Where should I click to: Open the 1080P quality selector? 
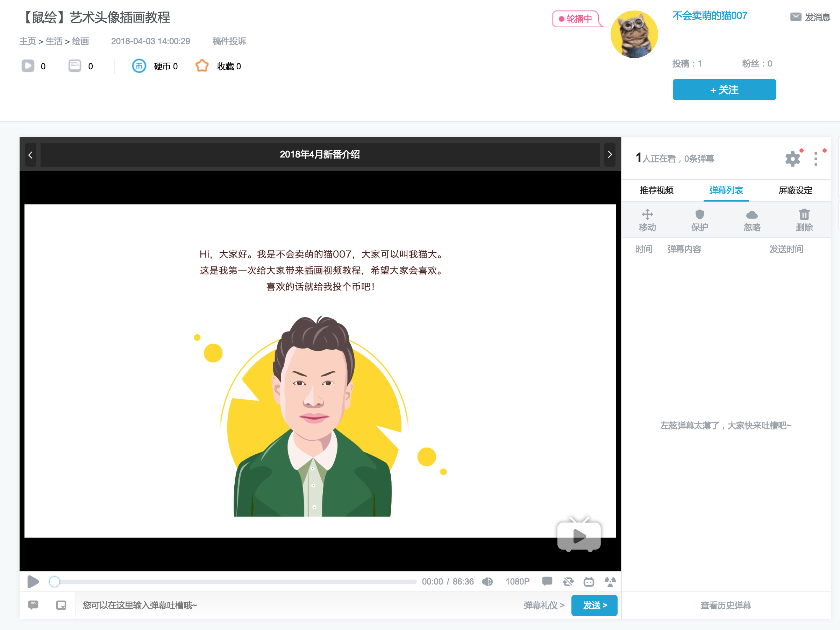click(517, 581)
